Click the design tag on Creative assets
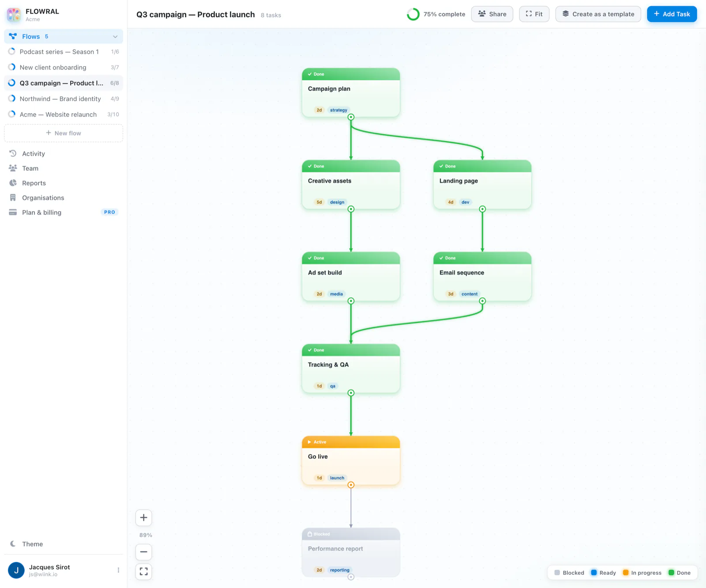 pyautogui.click(x=337, y=202)
